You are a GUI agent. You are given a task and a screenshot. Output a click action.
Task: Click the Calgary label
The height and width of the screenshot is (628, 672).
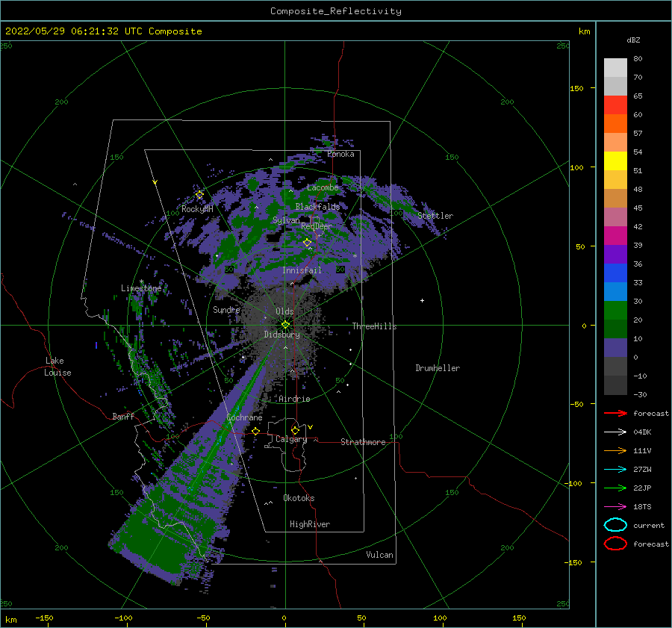[291, 439]
